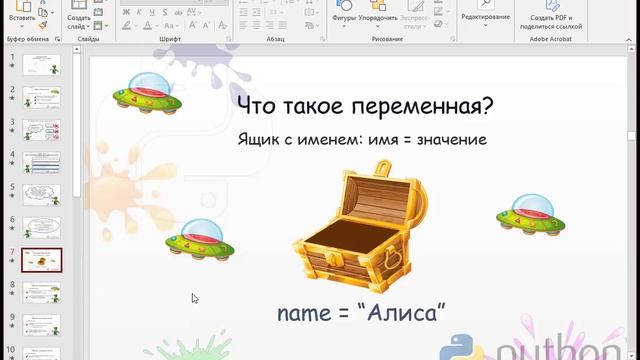Open character spacing (AV) dropdown

coord(194,12)
